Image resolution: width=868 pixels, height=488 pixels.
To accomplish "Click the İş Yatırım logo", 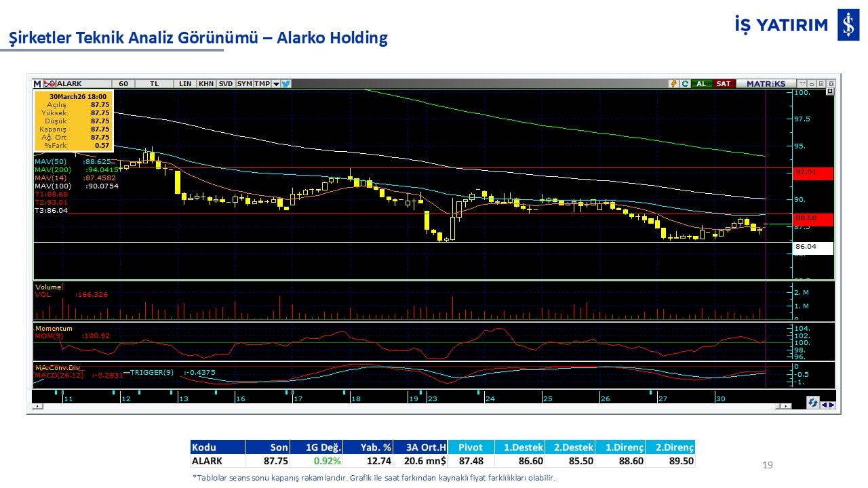I will (848, 25).
